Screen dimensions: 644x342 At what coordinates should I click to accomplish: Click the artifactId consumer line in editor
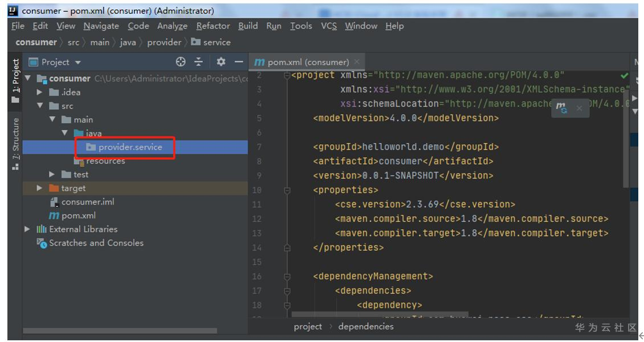[x=403, y=161]
